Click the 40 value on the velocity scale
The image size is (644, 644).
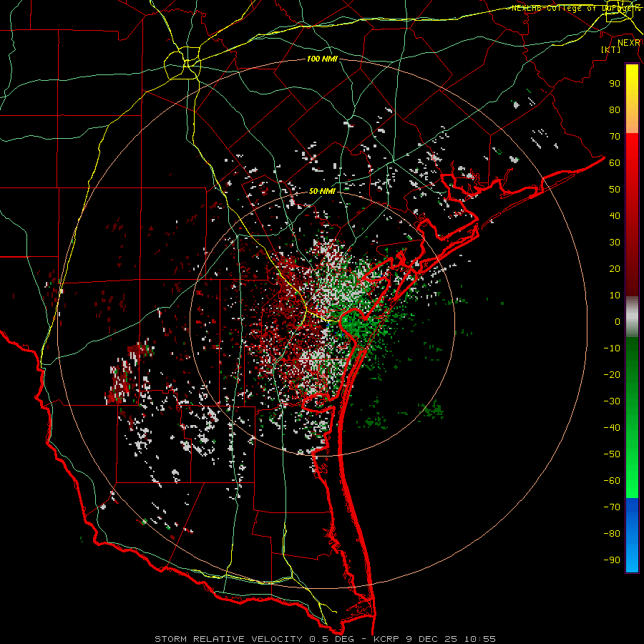pos(615,215)
